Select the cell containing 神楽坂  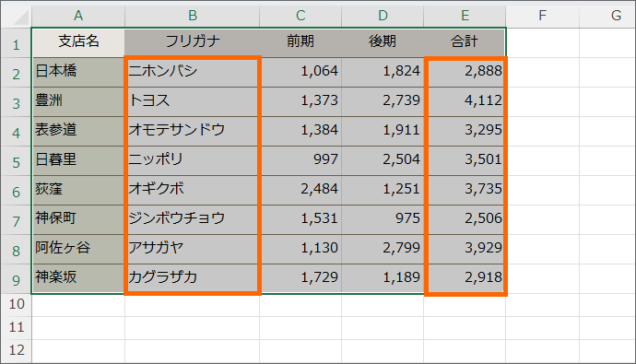point(78,279)
